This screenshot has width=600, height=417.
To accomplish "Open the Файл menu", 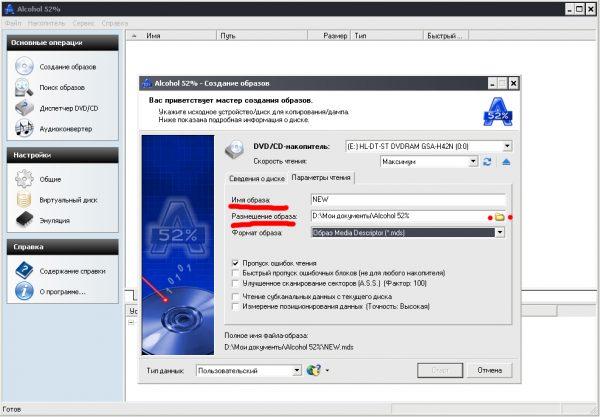I will click(13, 23).
